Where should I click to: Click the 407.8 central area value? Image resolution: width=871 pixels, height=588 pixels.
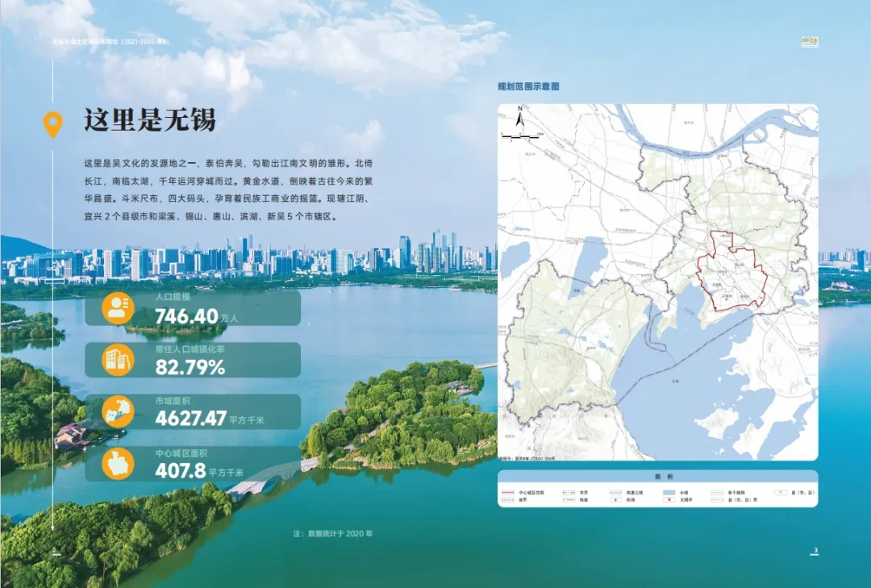pyautogui.click(x=181, y=471)
